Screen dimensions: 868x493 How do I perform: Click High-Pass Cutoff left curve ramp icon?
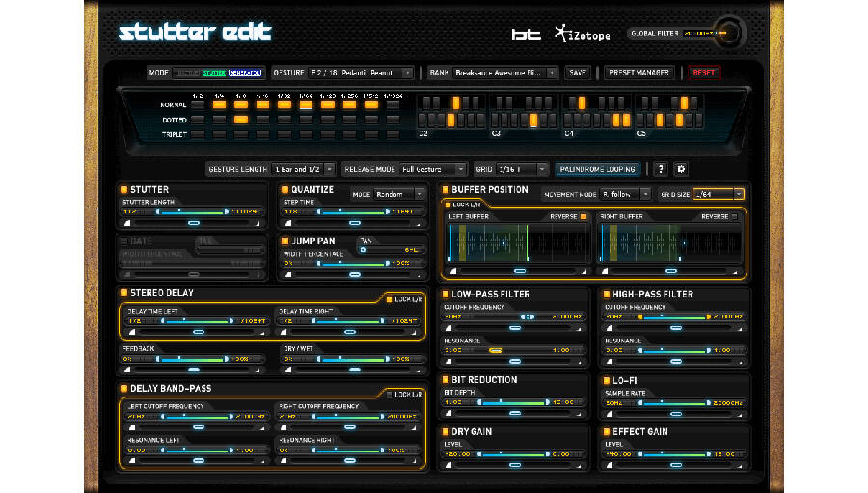click(x=610, y=328)
